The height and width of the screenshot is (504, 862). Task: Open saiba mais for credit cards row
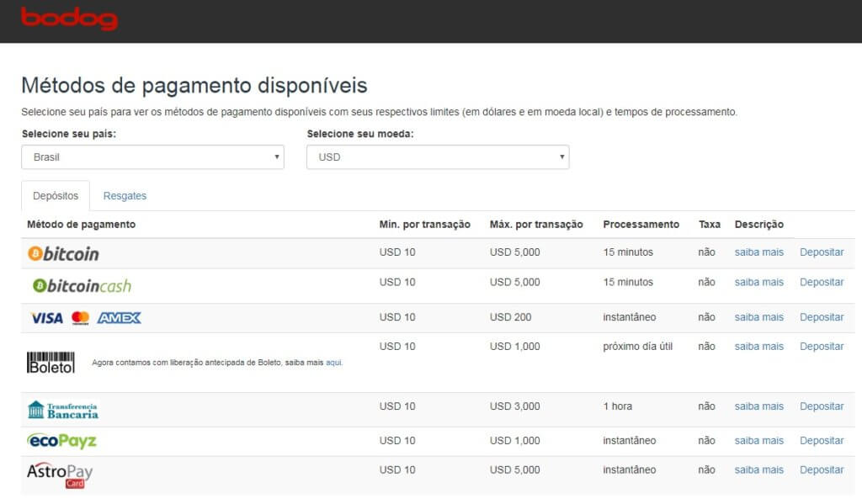coord(758,317)
